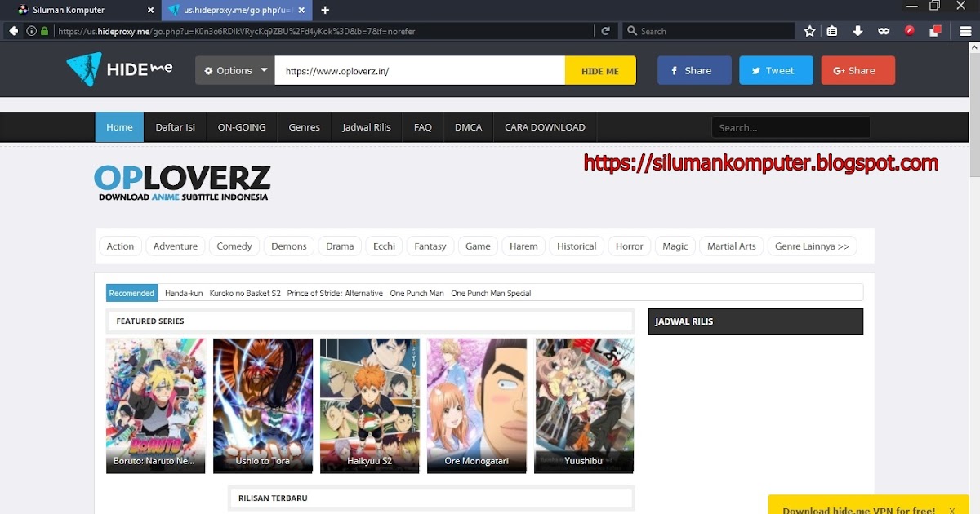Screen dimensions: 980x514
Task: Open the Haikyuu S2 thumbnail
Action: pyautogui.click(x=370, y=405)
